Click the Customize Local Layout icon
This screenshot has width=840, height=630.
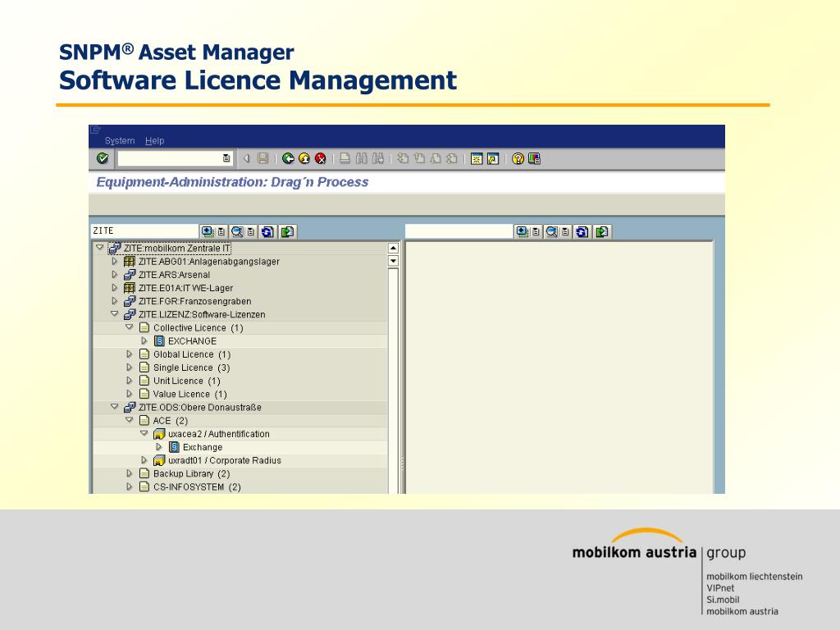pyautogui.click(x=534, y=158)
